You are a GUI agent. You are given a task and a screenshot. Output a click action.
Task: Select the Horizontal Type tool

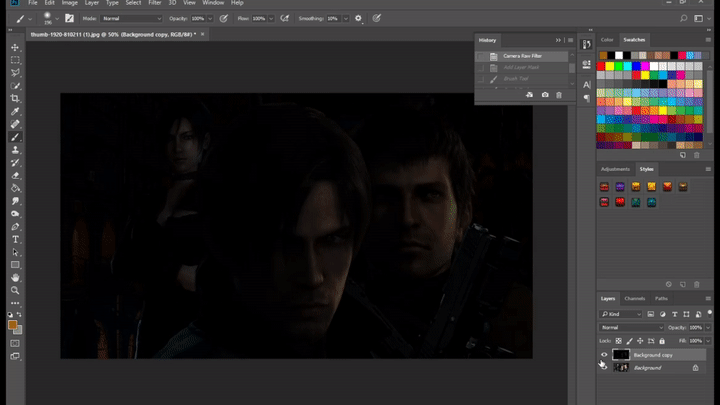[15, 240]
